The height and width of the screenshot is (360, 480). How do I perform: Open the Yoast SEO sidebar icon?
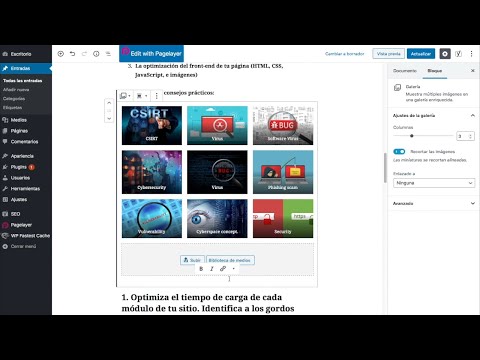(x=459, y=54)
